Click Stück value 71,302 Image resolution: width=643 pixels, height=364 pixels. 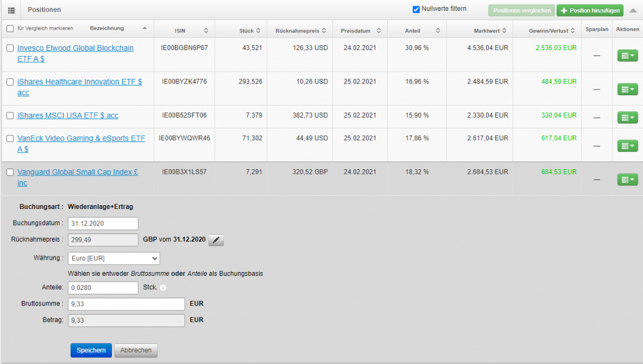coord(252,138)
